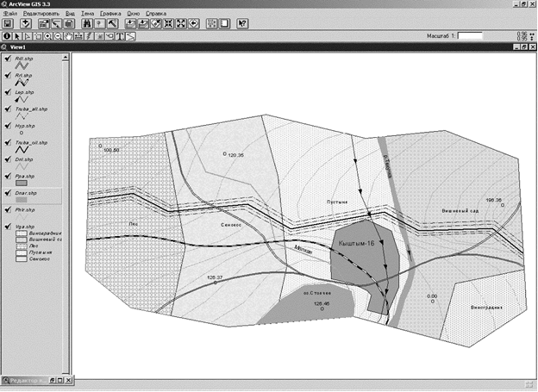Open the Файл menu
The image size is (538, 392).
coord(10,14)
